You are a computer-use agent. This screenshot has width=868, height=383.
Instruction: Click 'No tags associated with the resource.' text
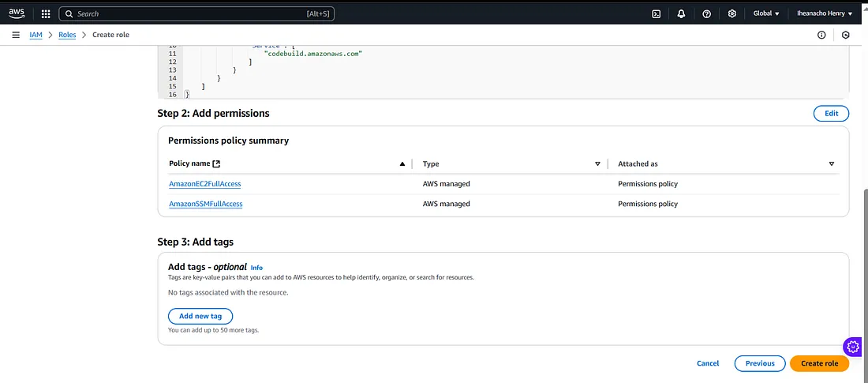pyautogui.click(x=228, y=292)
